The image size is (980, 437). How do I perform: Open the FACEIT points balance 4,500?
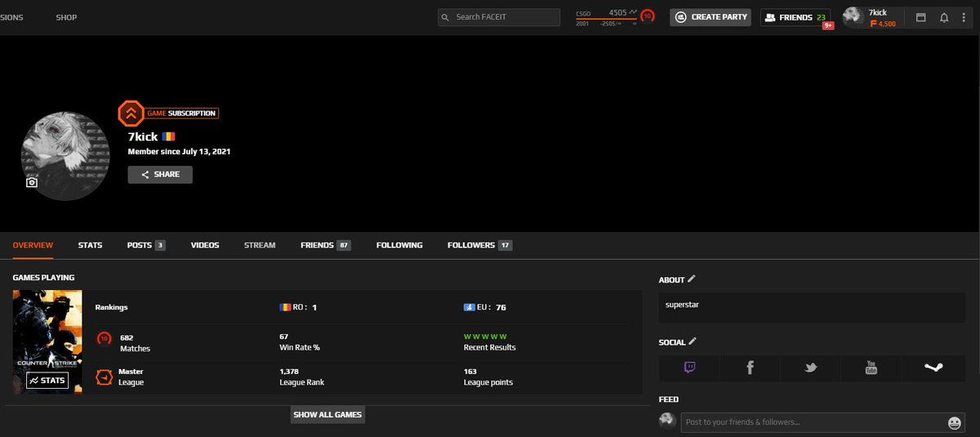tap(883, 25)
